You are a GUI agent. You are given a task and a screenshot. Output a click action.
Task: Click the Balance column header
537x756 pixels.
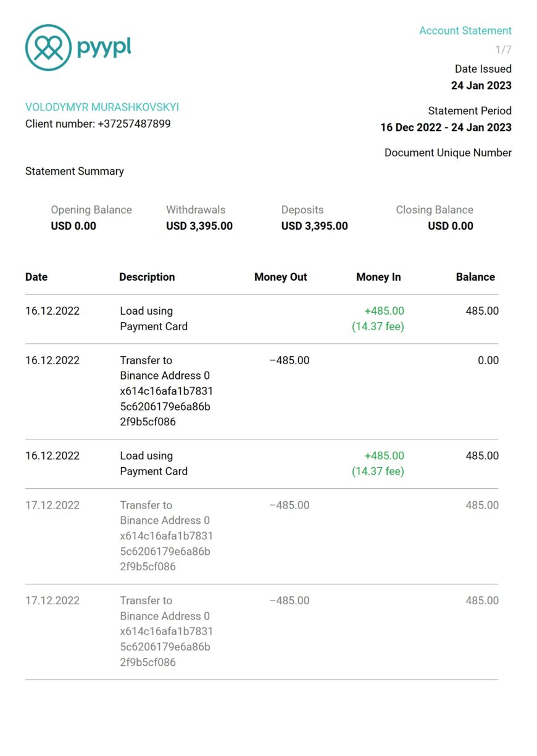pos(475,277)
